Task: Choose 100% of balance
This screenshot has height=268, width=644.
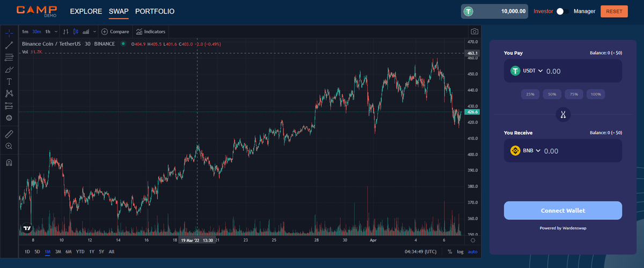Action: [596, 94]
